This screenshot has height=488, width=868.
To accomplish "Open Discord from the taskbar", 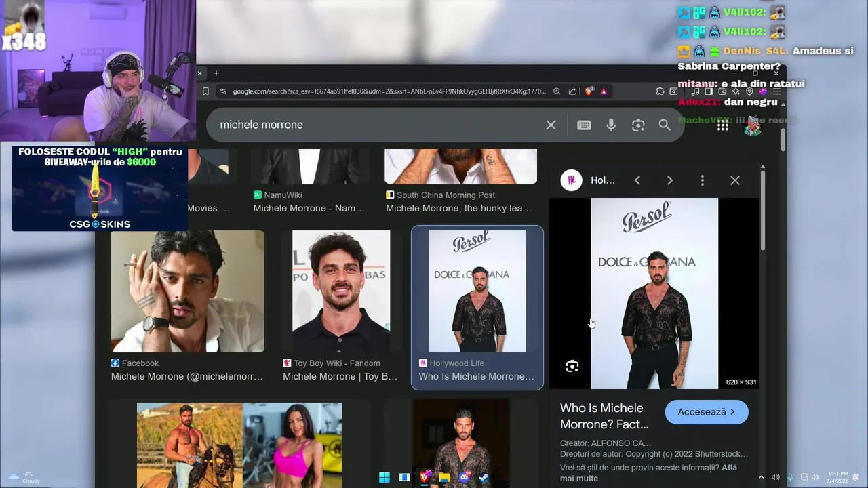I will 465,477.
